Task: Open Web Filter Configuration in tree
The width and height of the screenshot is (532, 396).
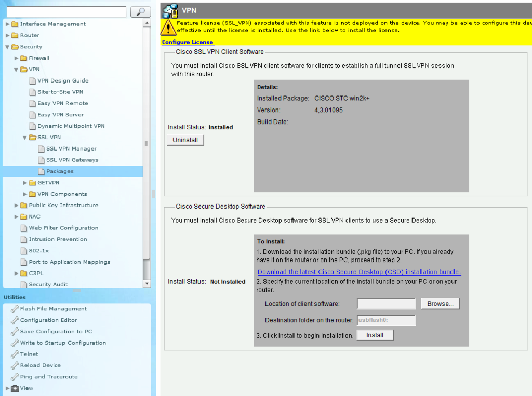Action: point(63,228)
